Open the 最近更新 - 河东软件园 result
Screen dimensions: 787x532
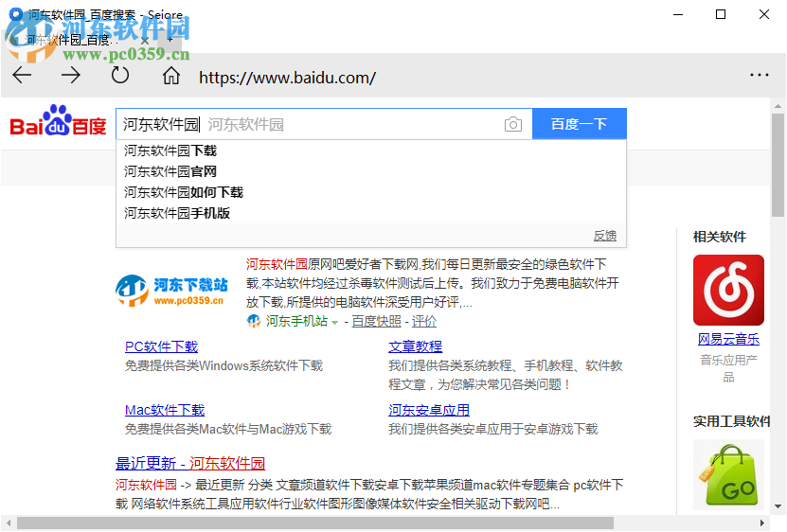(190, 463)
